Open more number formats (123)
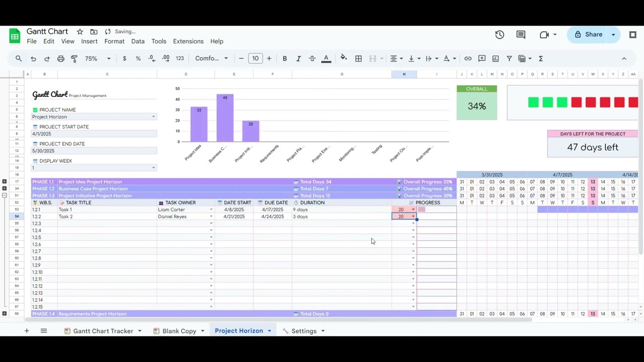 pos(180,59)
